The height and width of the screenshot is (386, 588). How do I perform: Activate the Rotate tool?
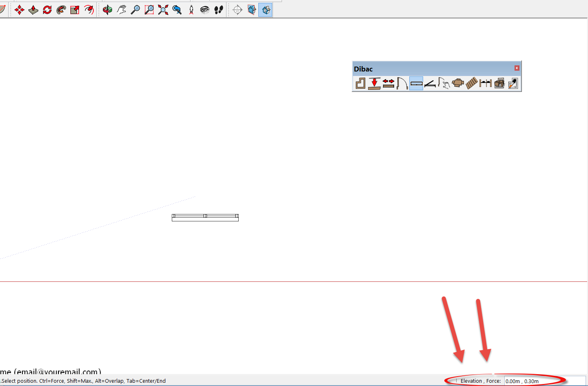pyautogui.click(x=47, y=10)
